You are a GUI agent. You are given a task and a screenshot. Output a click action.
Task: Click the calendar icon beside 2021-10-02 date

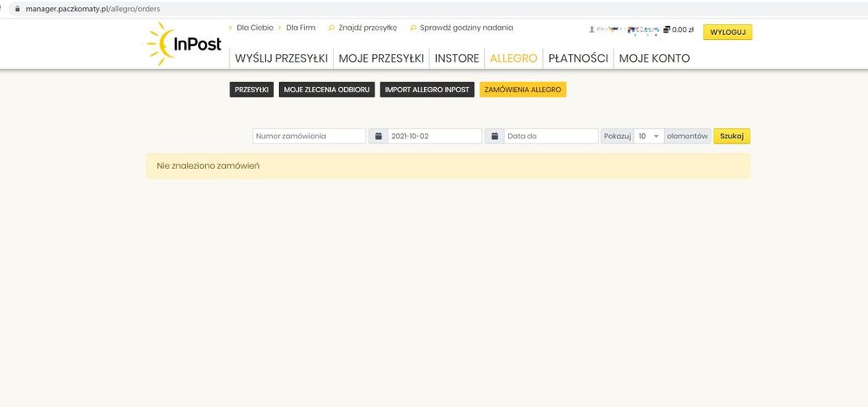[x=379, y=137]
